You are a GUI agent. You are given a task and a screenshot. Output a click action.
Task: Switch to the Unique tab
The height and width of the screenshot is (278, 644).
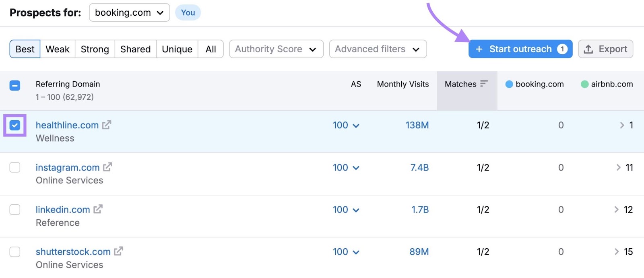tap(177, 49)
